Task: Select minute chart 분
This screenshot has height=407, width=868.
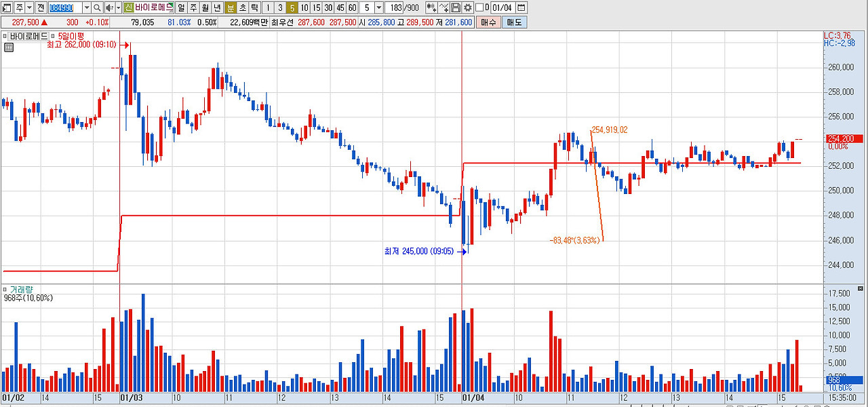Action: [231, 7]
